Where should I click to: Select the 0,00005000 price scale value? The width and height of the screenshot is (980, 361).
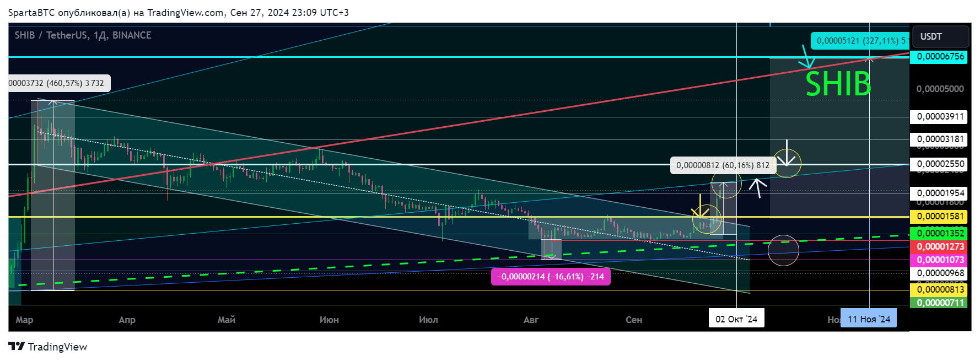940,89
